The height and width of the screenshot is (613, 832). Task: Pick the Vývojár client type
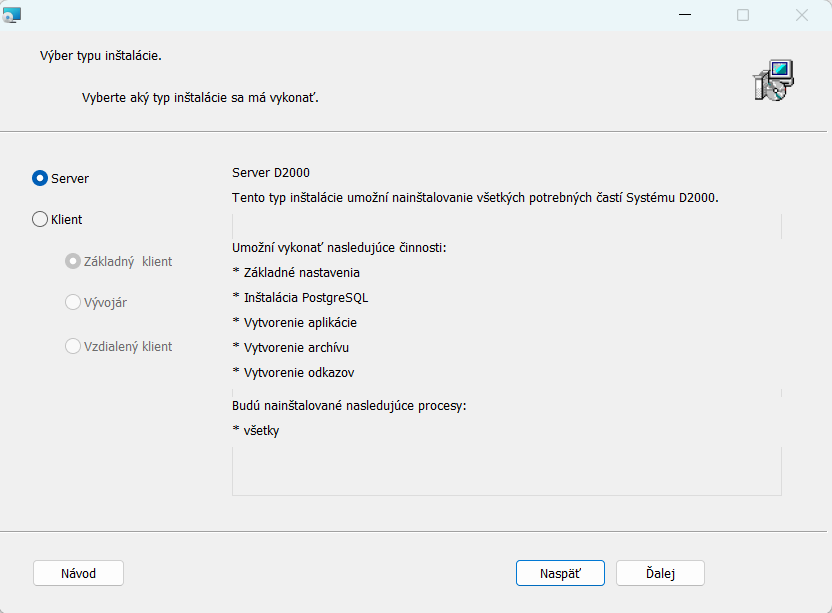pyautogui.click(x=73, y=302)
